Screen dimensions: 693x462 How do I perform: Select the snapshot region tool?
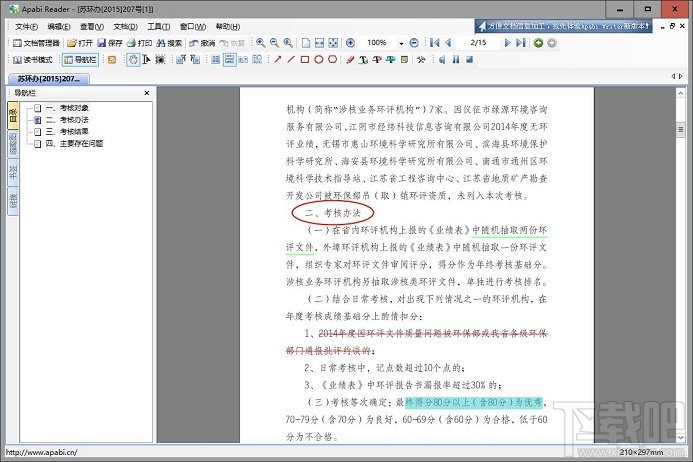coord(160,60)
